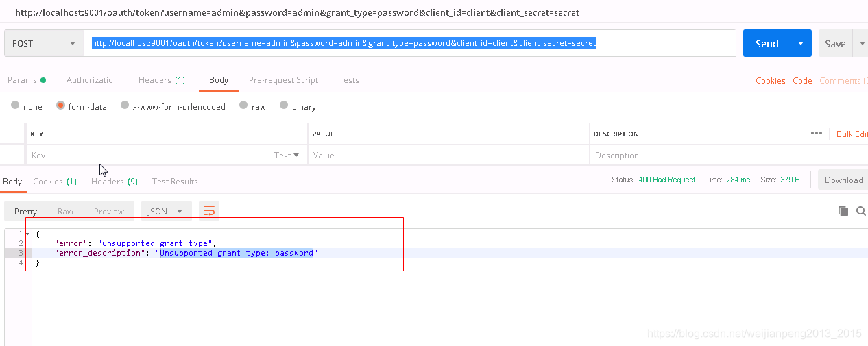Open the response search icon
This screenshot has width=868, height=346.
coord(861,211)
